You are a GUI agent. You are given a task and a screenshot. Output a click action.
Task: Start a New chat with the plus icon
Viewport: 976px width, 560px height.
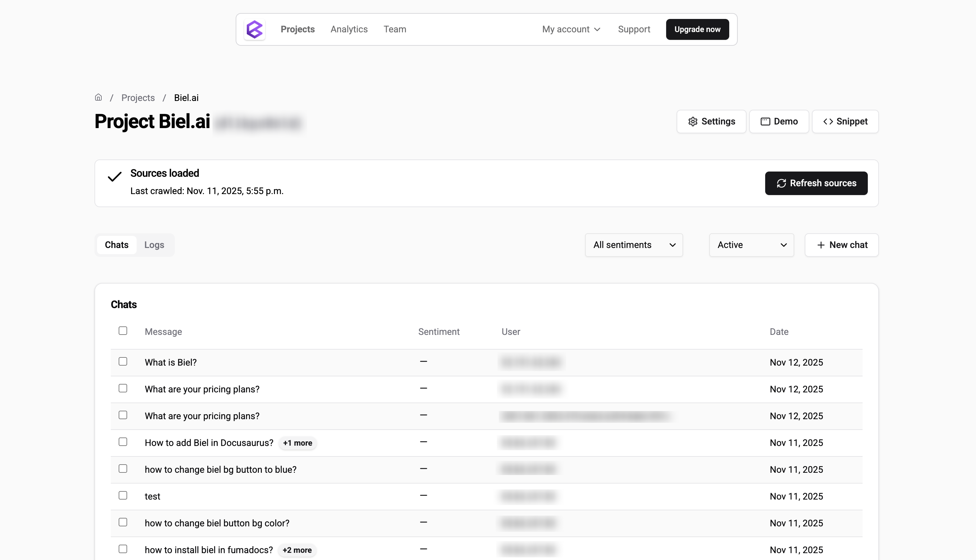click(820, 245)
